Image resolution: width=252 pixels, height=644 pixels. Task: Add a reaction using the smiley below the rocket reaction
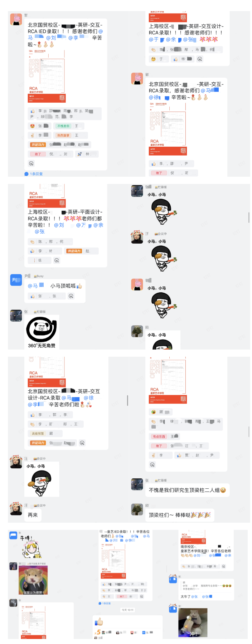tap(31, 164)
